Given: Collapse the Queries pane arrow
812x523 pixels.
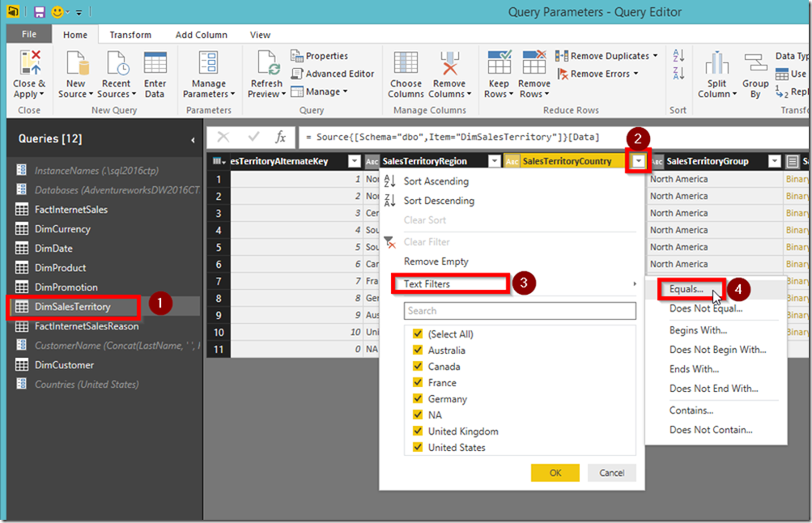Looking at the screenshot, I should pyautogui.click(x=193, y=140).
